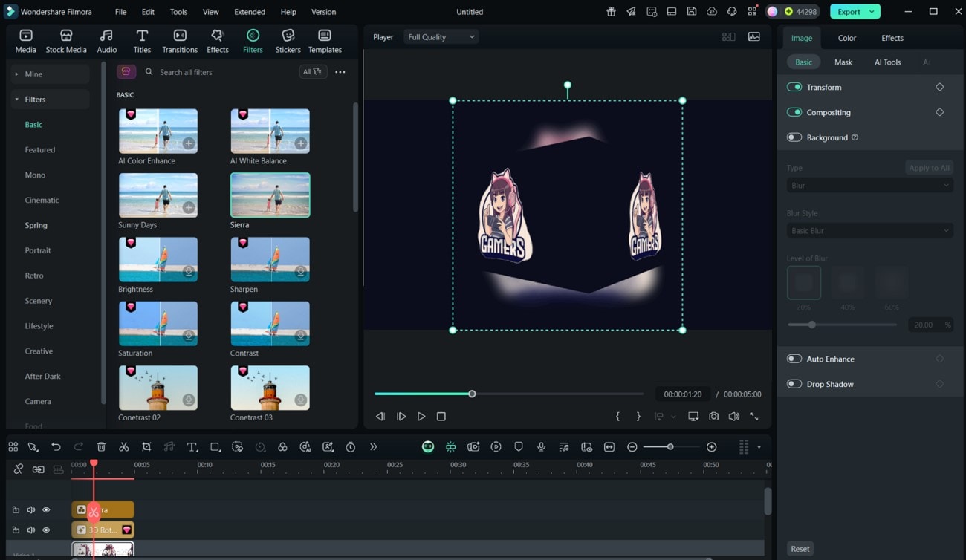
Task: Open the Full Quality dropdown
Action: click(x=441, y=36)
